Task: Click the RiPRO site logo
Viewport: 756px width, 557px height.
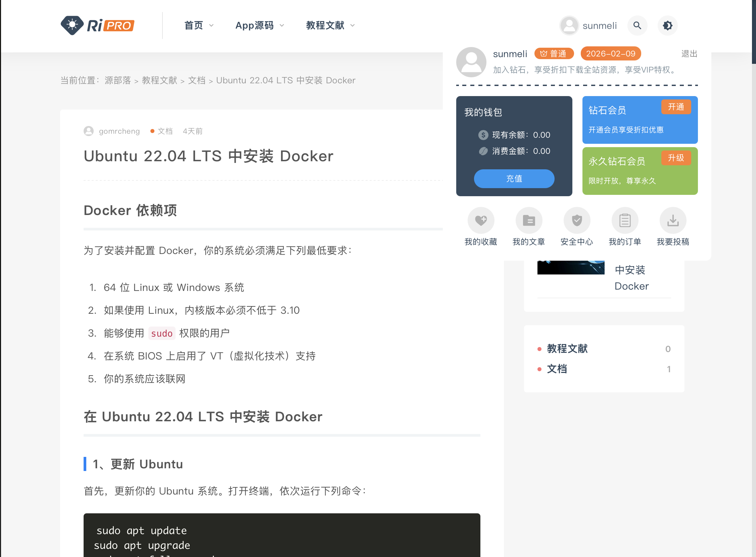Action: [98, 26]
